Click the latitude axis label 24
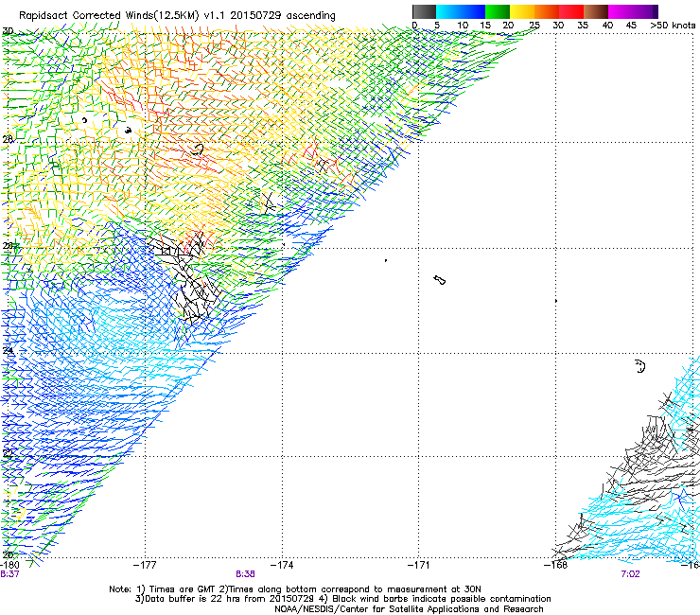The height and width of the screenshot is (615, 700). pyautogui.click(x=8, y=350)
